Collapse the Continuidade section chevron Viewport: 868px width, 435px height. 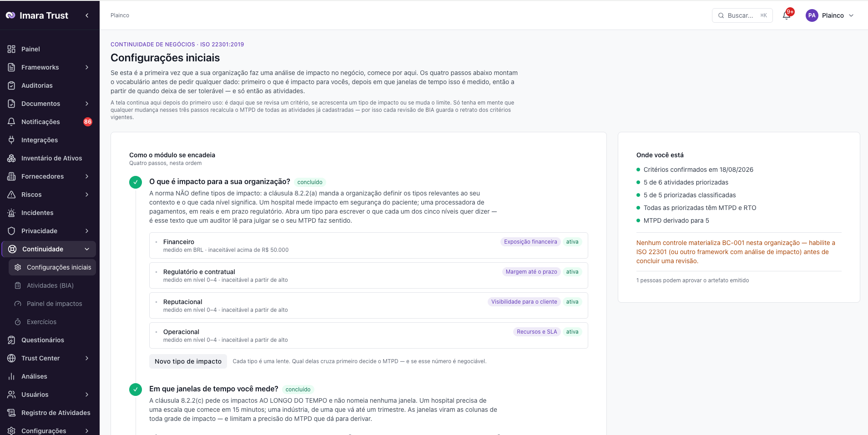pos(87,249)
